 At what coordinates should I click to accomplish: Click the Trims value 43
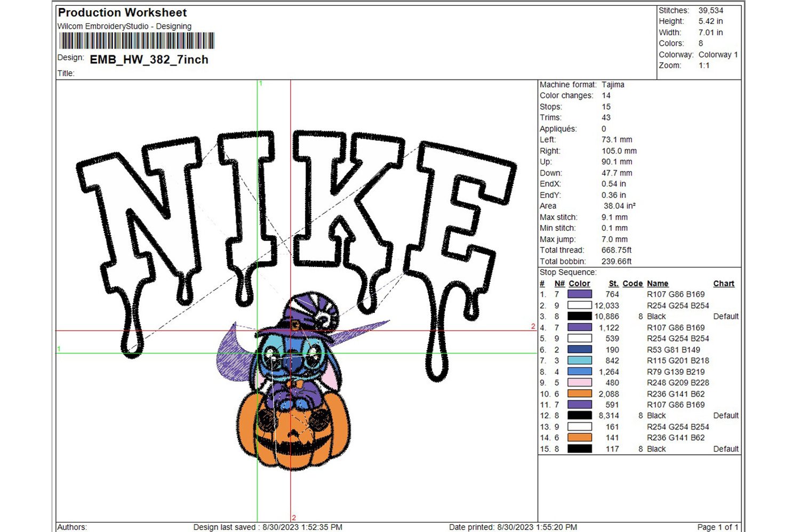pyautogui.click(x=606, y=117)
